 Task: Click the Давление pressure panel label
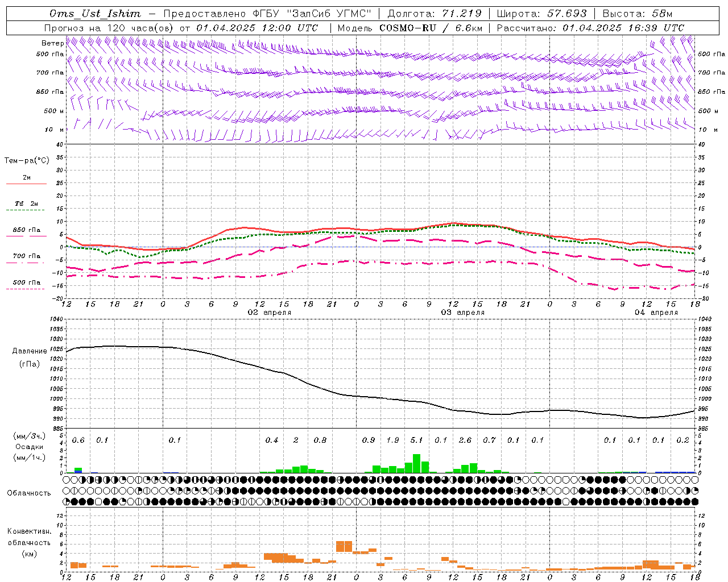(30, 351)
